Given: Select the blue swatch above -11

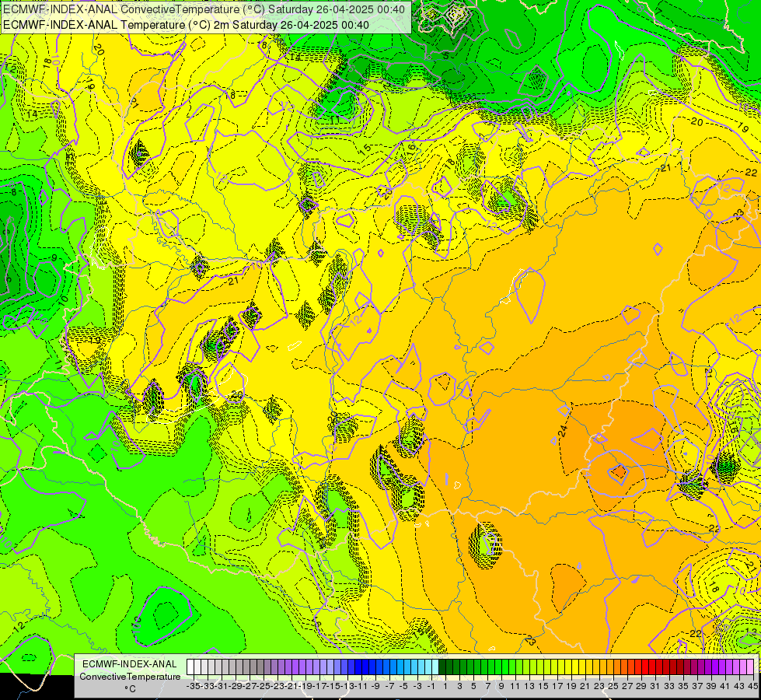Looking at the screenshot, I should (358, 667).
